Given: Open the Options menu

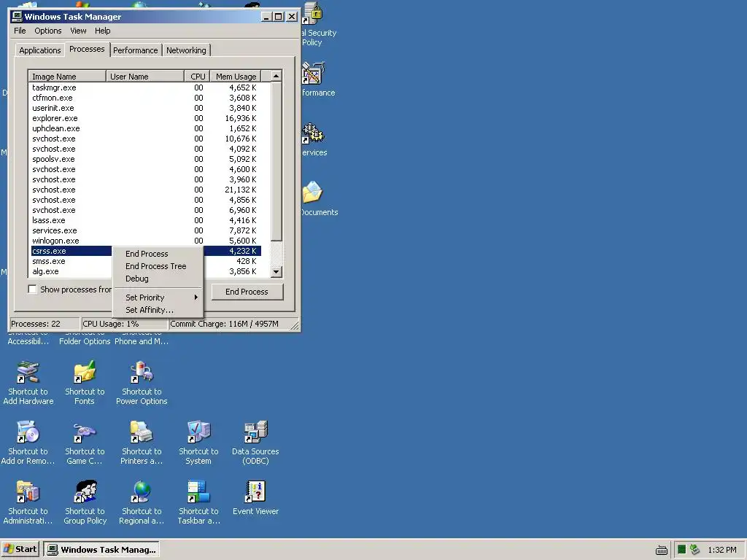Looking at the screenshot, I should coord(47,31).
